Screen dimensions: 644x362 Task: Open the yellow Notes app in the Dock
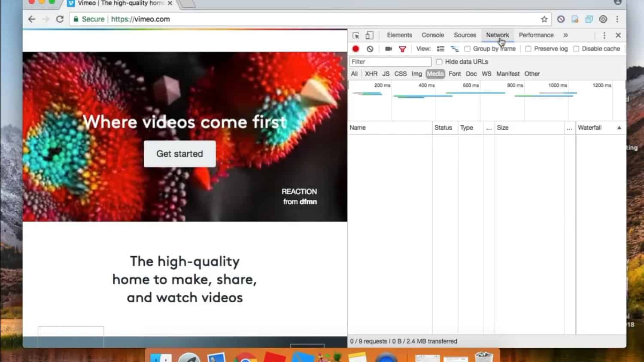(357, 357)
